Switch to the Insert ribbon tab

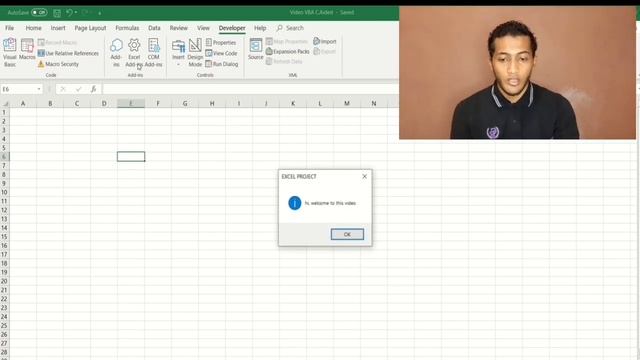pos(58,28)
